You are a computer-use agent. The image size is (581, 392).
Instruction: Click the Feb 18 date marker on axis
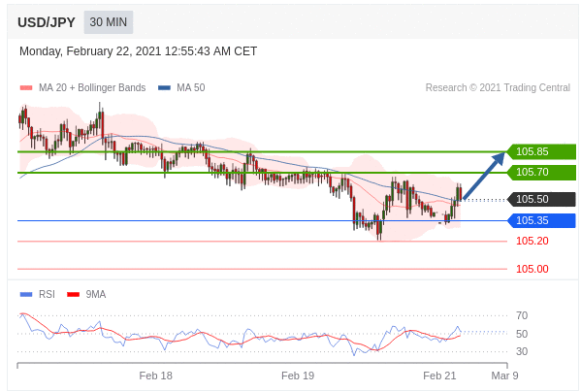[x=155, y=376]
